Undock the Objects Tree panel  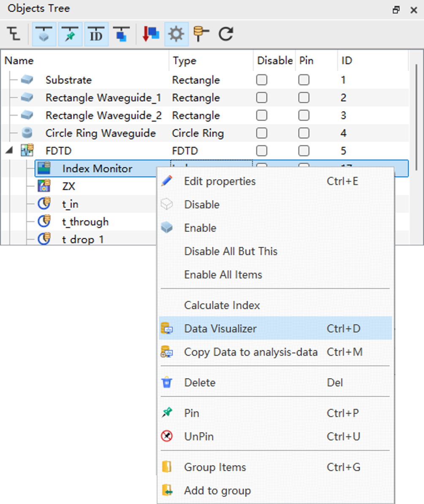point(396,10)
